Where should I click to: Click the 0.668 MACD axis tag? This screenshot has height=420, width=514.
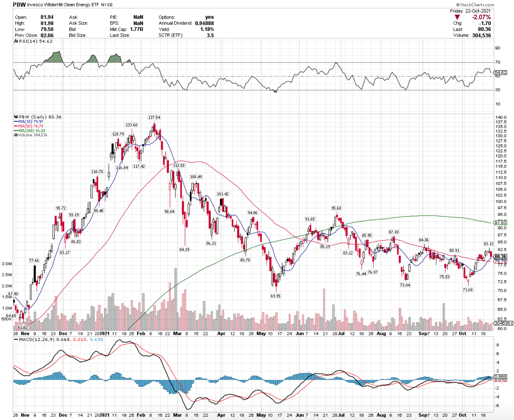501,376
